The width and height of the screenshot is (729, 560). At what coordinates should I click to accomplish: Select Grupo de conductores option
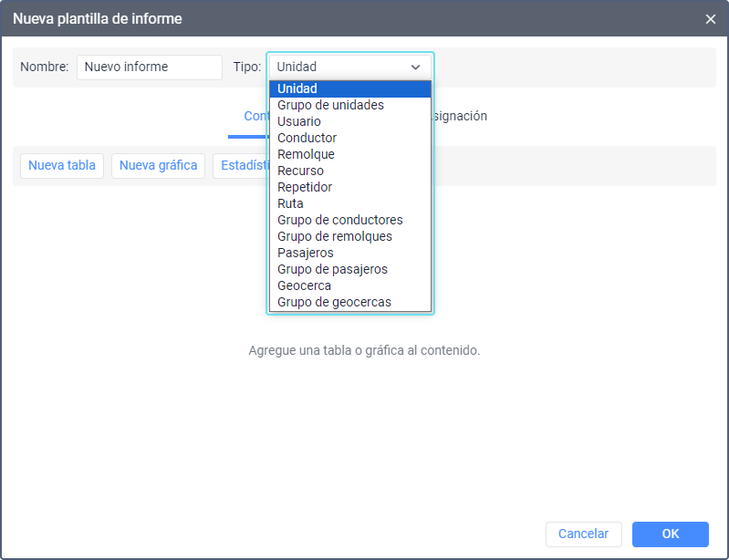point(349,220)
